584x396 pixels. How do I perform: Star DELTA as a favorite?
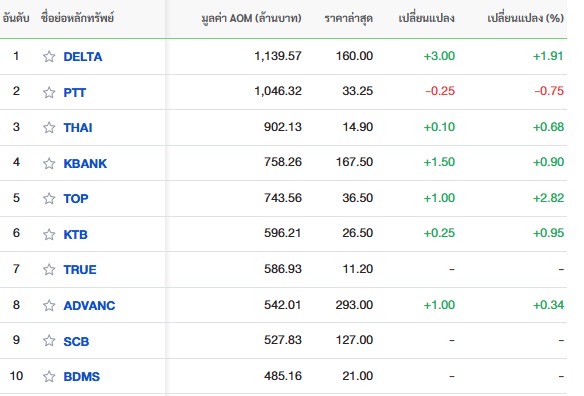49,56
